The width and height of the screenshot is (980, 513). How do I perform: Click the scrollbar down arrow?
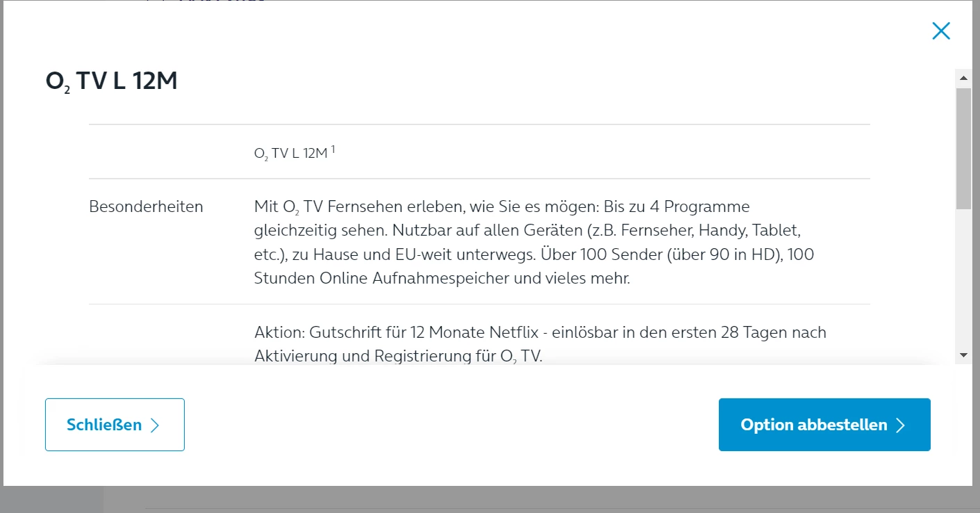[963, 355]
